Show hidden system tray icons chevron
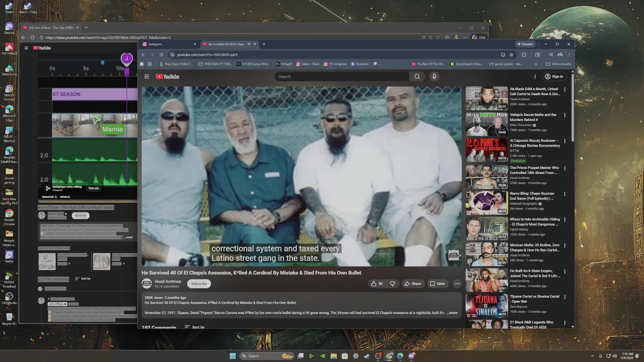The image size is (644, 362). point(592,356)
